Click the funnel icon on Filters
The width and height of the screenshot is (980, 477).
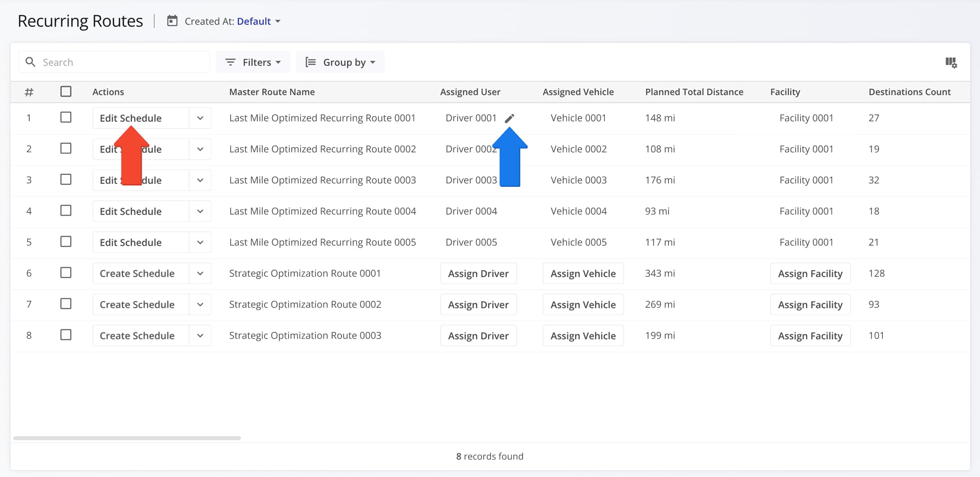point(230,62)
